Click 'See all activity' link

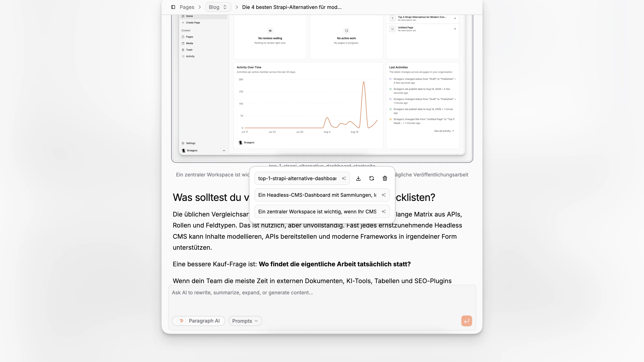pyautogui.click(x=444, y=131)
